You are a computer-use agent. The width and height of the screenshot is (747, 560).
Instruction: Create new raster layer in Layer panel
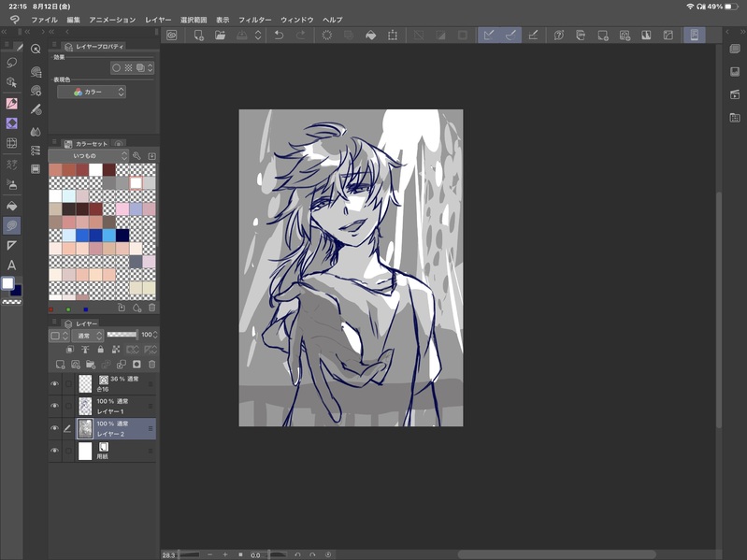60,365
